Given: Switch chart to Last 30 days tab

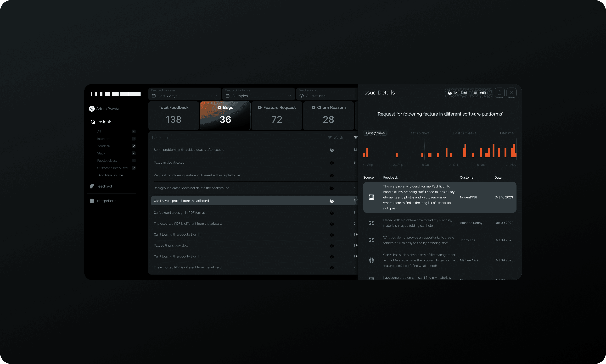Looking at the screenshot, I should [419, 133].
